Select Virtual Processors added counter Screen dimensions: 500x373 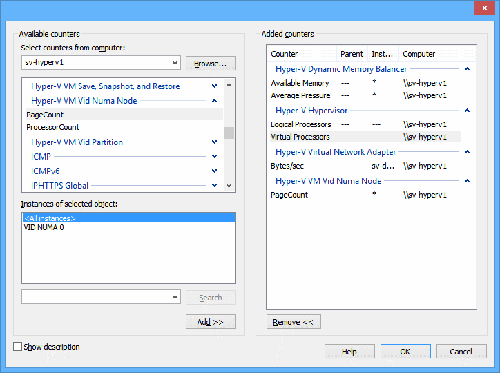point(365,137)
